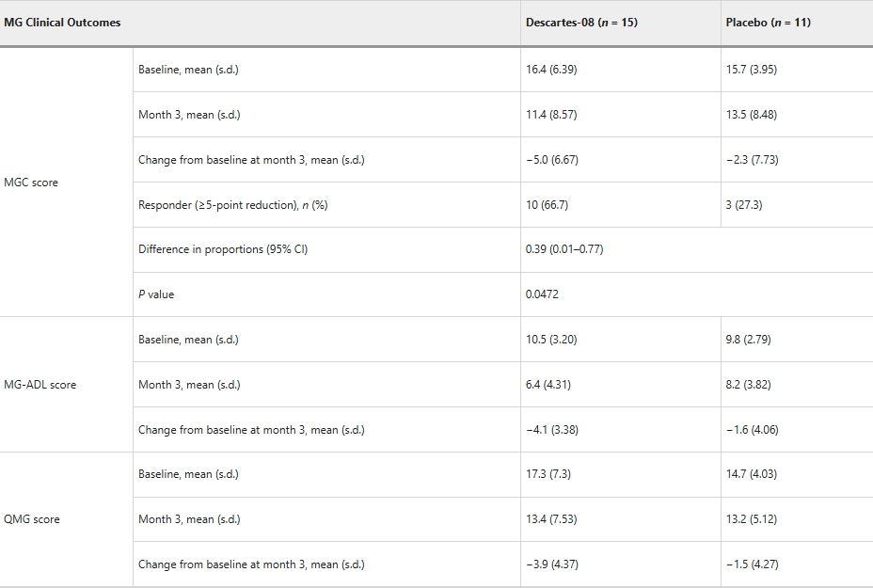Click the 15.7 (3.95) placebo baseline cell
This screenshot has width=873, height=588.
[x=751, y=70]
